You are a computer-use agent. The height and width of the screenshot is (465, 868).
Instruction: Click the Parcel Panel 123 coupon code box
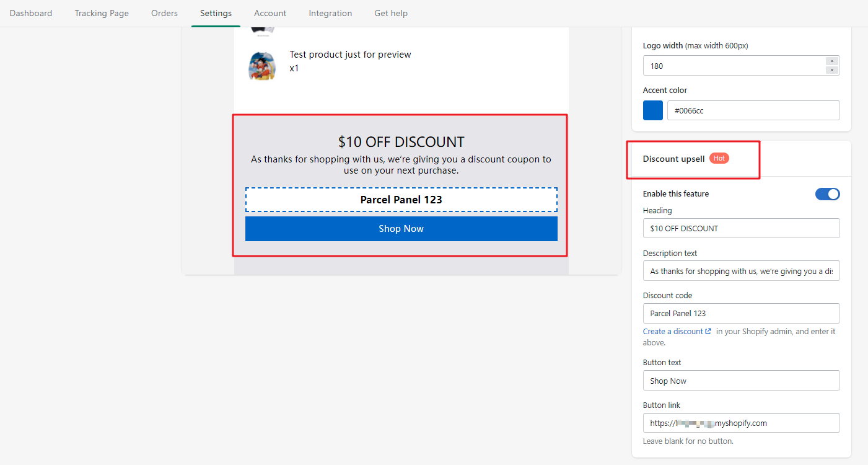pos(401,200)
